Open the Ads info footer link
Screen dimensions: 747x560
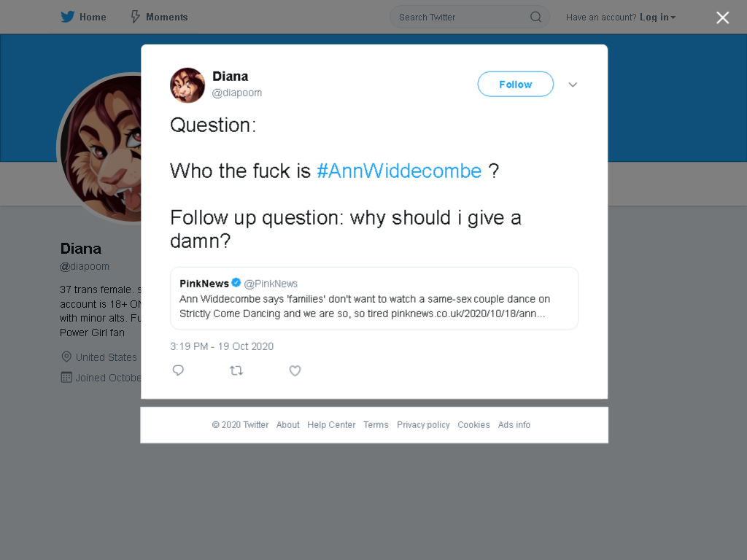(514, 425)
